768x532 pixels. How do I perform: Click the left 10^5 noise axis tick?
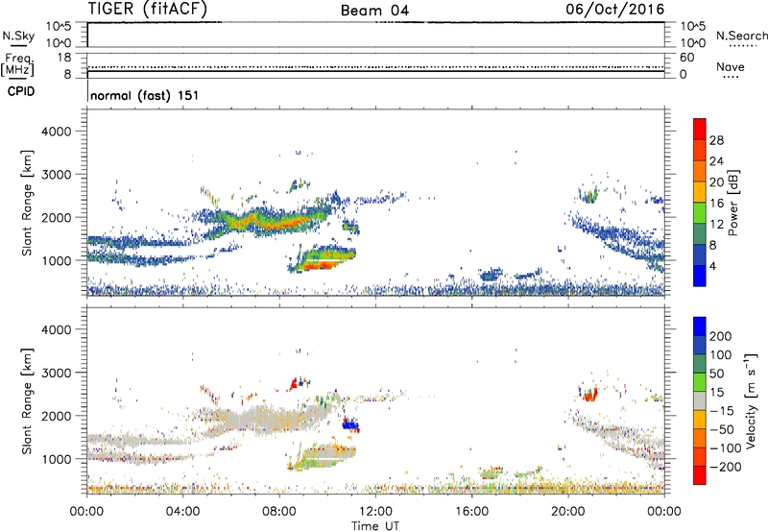coord(59,26)
